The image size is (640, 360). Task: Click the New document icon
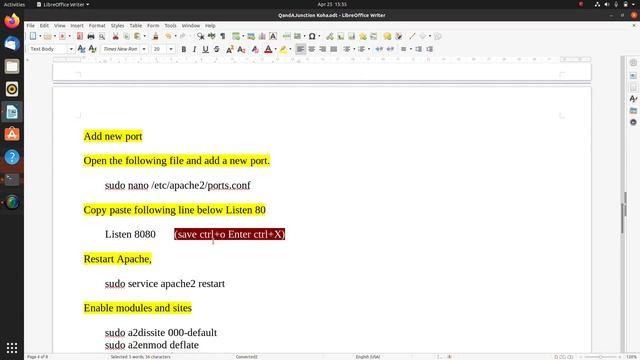(33, 36)
